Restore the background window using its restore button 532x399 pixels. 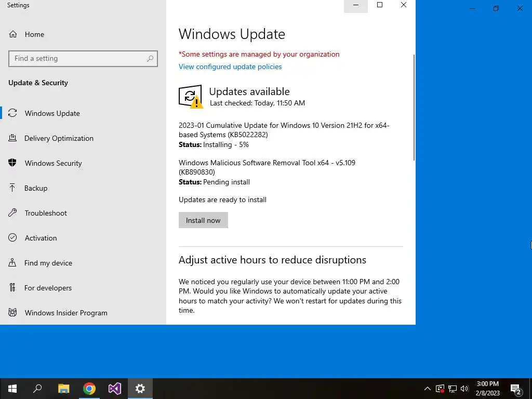click(496, 8)
